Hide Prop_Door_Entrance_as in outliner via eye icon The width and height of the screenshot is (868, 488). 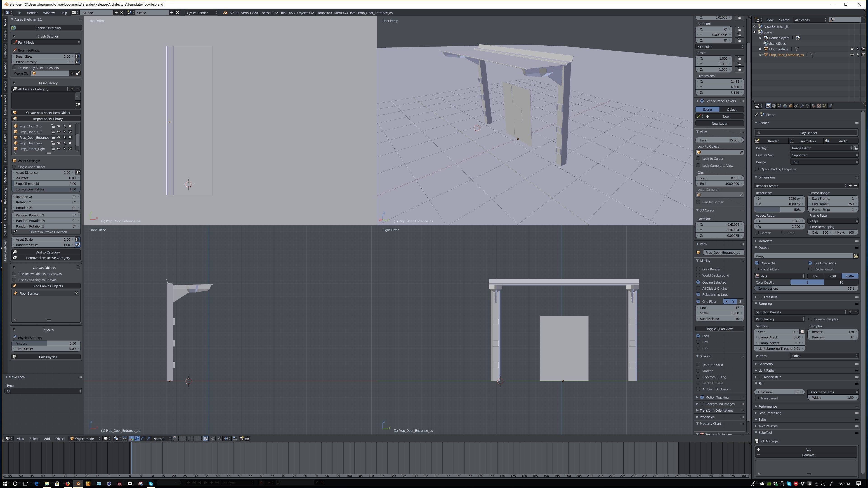[x=852, y=54]
